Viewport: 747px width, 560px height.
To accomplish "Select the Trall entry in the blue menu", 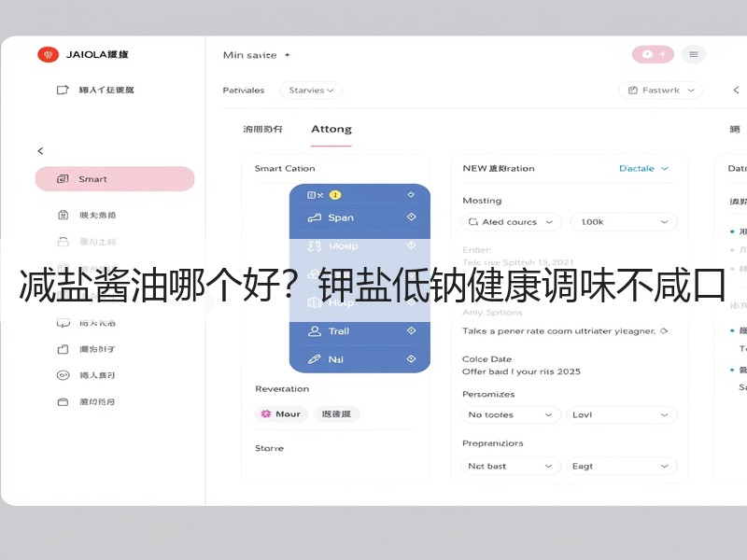I will point(359,331).
